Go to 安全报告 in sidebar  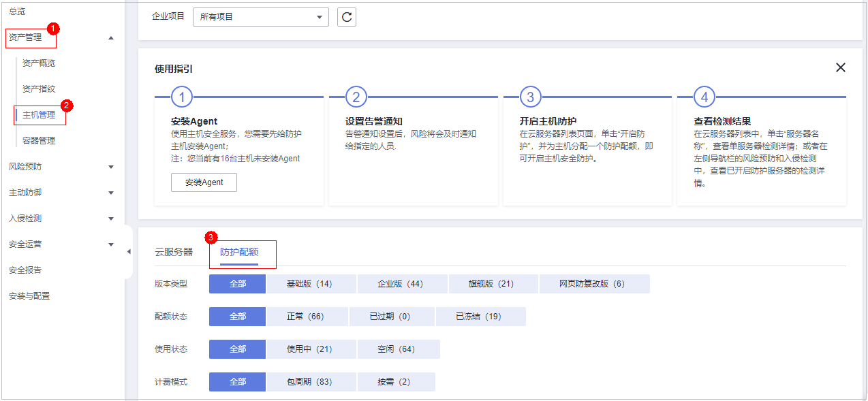25,270
